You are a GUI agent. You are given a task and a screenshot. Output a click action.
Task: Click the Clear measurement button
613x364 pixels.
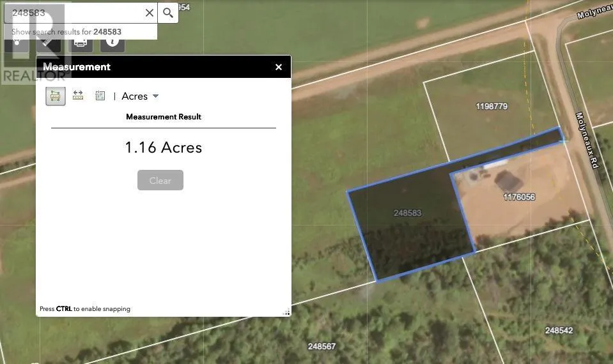tap(160, 181)
